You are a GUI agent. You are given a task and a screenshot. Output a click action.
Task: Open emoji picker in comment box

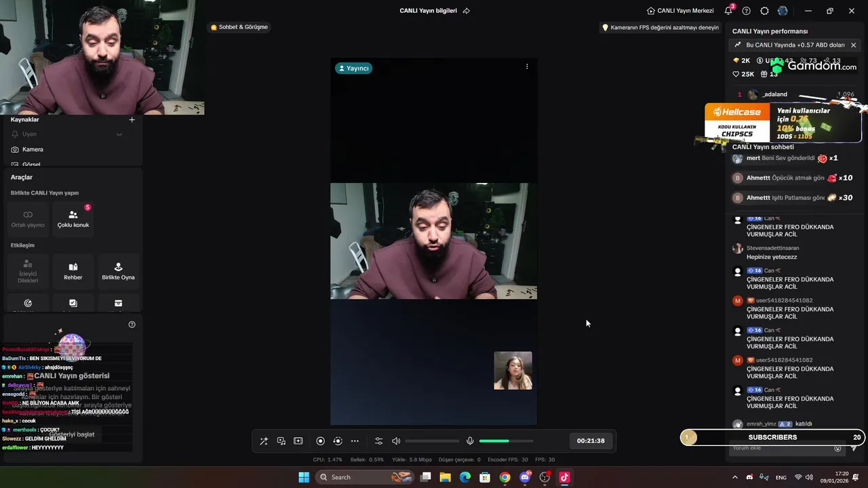click(837, 448)
